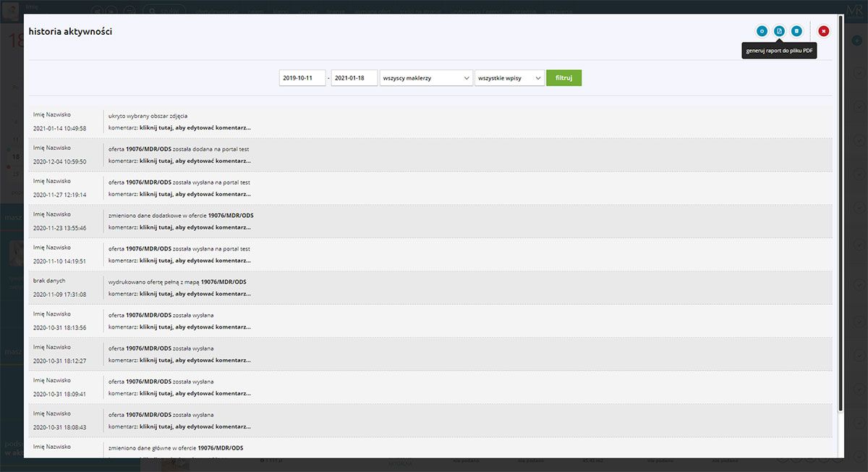
Task: Click the timestamp 2020-10-31 18:12:27
Action: point(60,361)
